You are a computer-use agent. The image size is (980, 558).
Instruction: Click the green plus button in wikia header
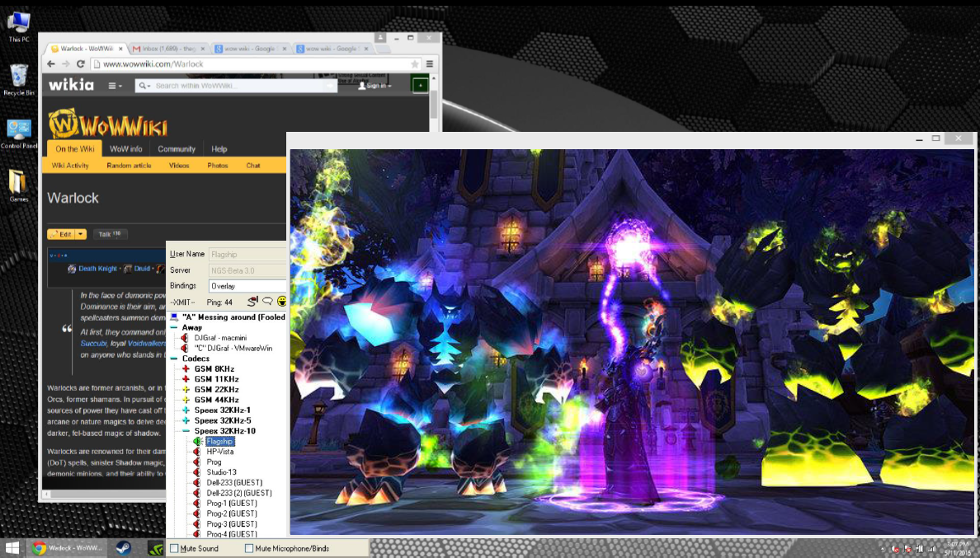pos(420,85)
